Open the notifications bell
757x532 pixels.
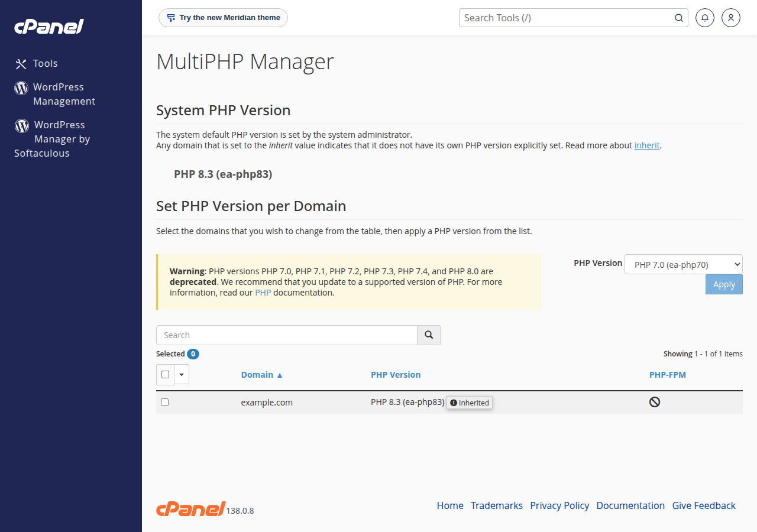(705, 18)
